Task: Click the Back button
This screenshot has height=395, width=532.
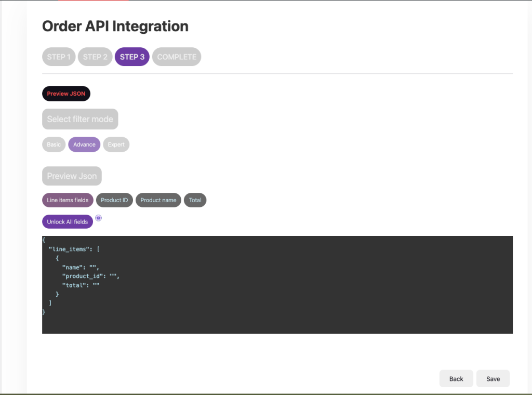Action: coord(456,379)
